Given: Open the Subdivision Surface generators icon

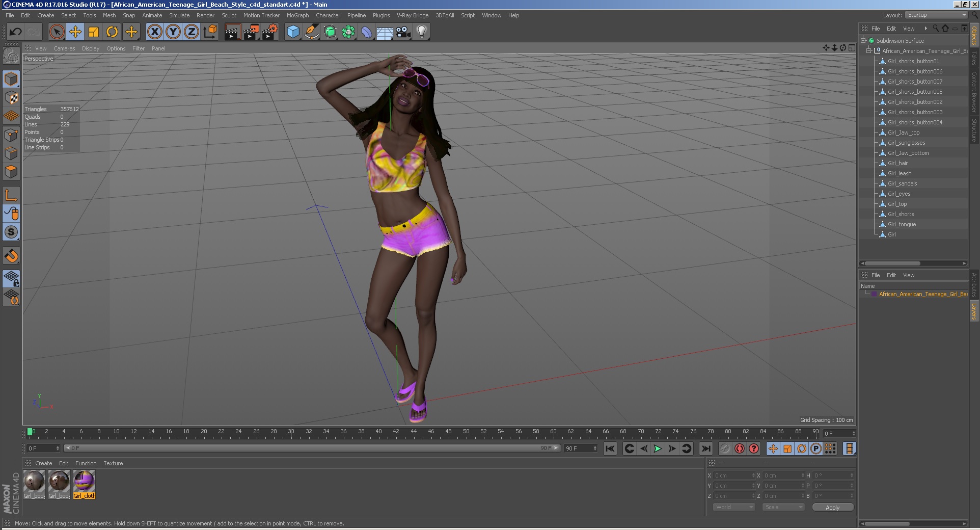Looking at the screenshot, I should (x=330, y=32).
